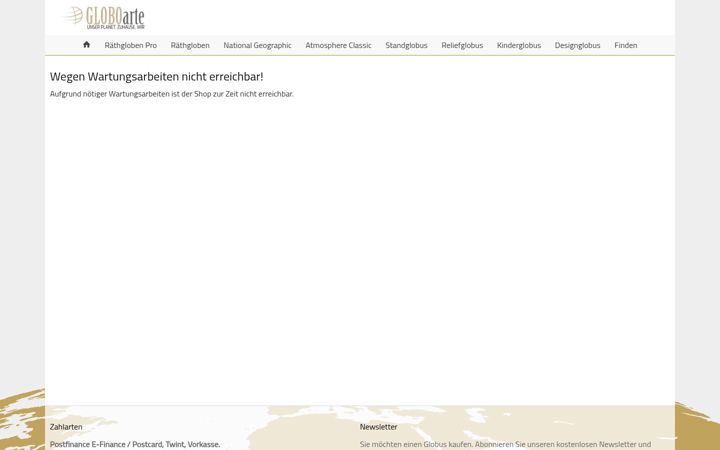Open the Reliefglobus category
Screen dimensions: 720x450
[x=462, y=45]
